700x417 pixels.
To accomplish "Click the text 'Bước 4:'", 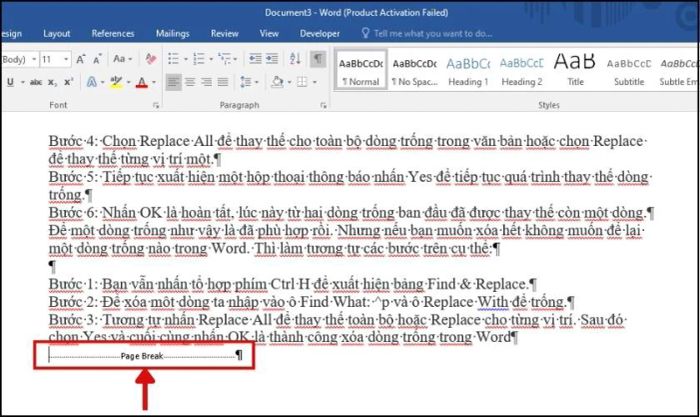I will (73, 141).
